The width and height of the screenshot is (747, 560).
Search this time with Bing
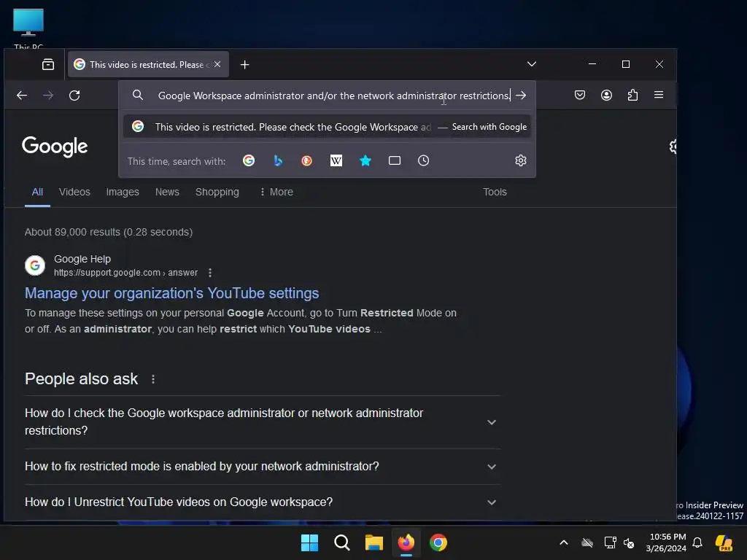click(x=278, y=160)
